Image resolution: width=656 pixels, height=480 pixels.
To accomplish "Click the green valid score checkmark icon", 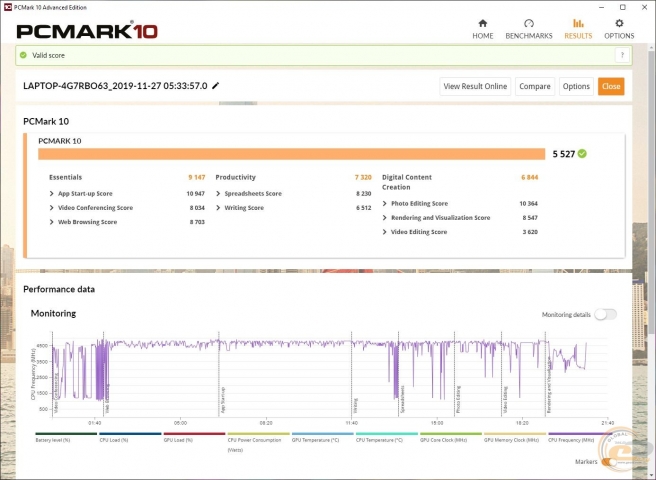I will (x=23, y=55).
